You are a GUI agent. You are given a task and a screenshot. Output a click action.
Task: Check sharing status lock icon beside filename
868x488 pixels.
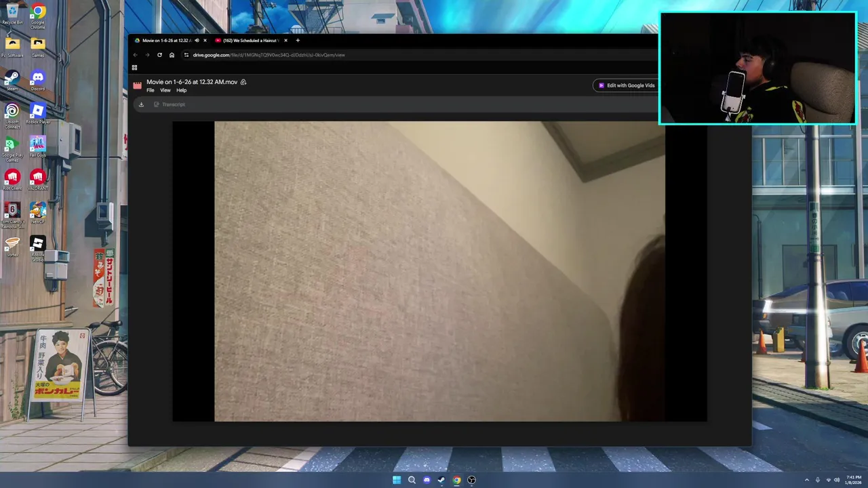click(x=243, y=82)
